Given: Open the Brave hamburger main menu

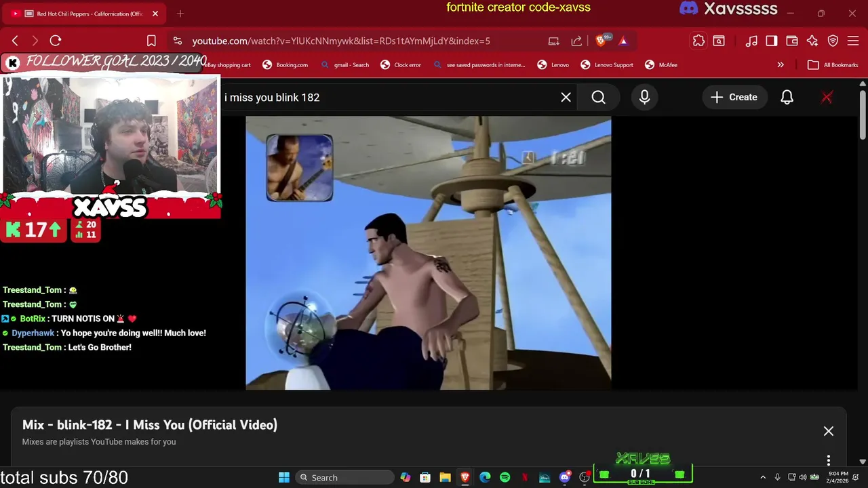Looking at the screenshot, I should tap(853, 41).
